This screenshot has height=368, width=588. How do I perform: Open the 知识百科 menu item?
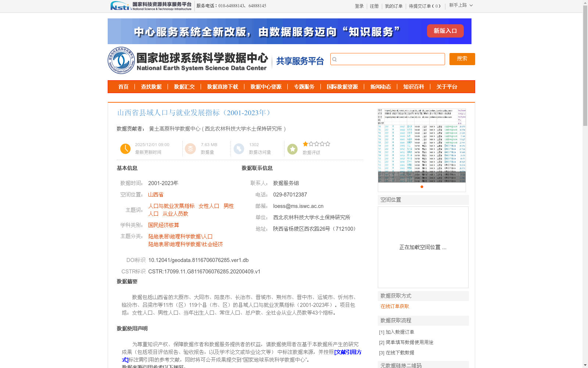point(413,87)
